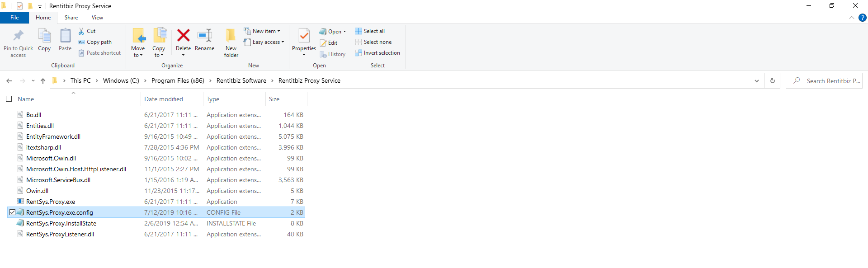Open Customize Quick Access Toolbar dropdown
Viewport: 868px width, 268px height.
pos(40,6)
